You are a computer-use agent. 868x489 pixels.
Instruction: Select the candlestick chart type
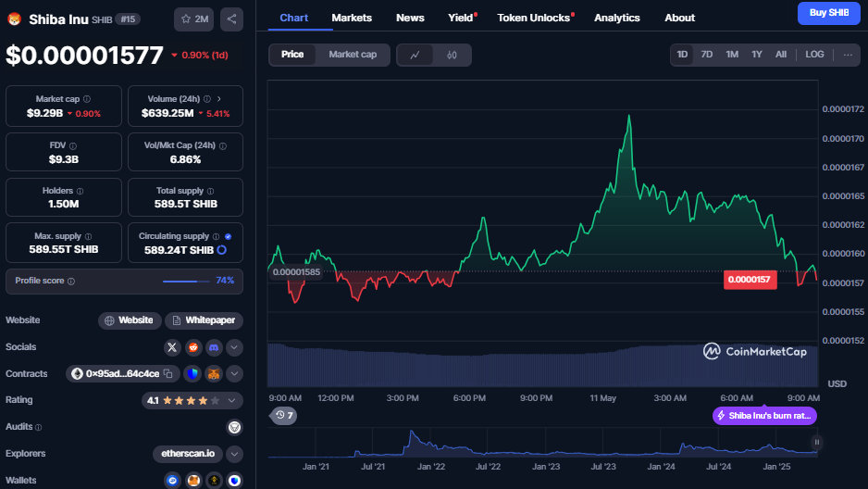tap(452, 55)
